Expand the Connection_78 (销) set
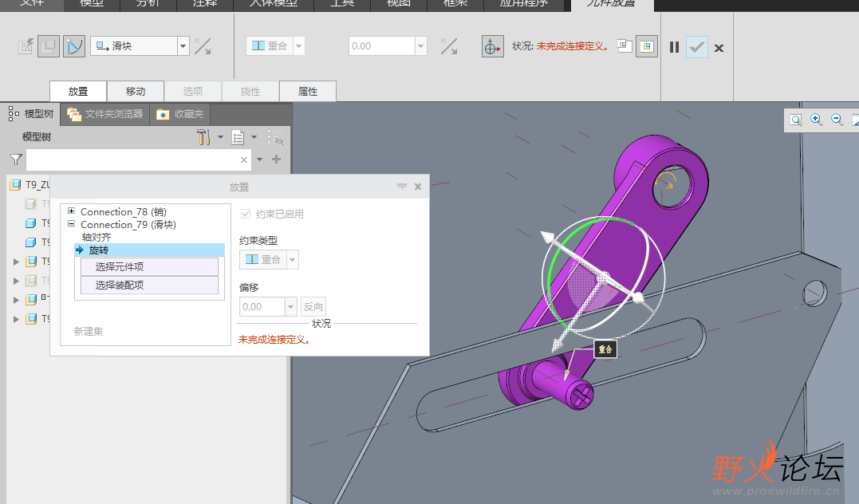The height and width of the screenshot is (504, 859). click(x=71, y=211)
